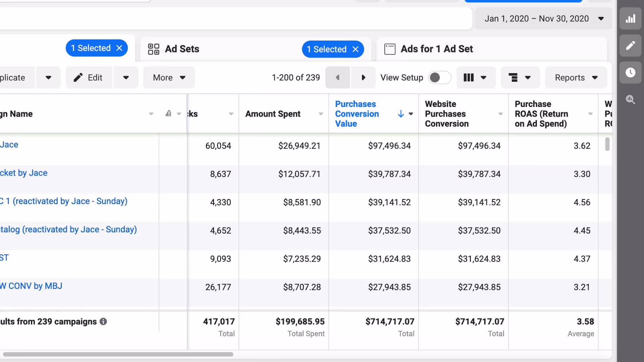Switch to Ads for 1 Ad Set tab
This screenshot has width=644, height=362.
tap(436, 49)
